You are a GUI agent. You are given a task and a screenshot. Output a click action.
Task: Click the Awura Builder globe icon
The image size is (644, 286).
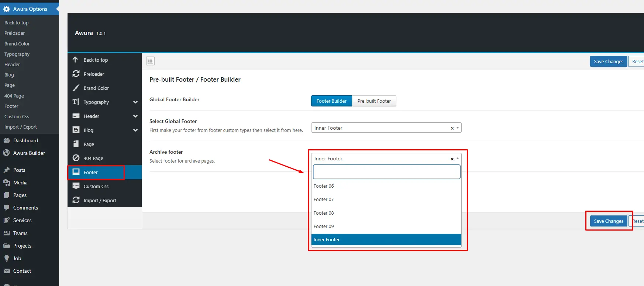[x=6, y=153]
